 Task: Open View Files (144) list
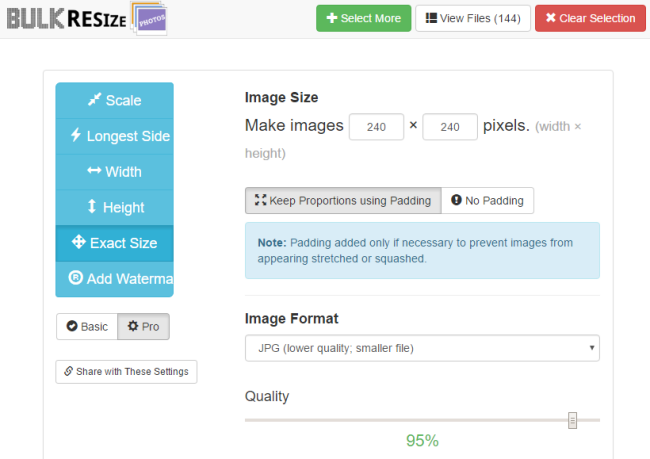pos(473,18)
